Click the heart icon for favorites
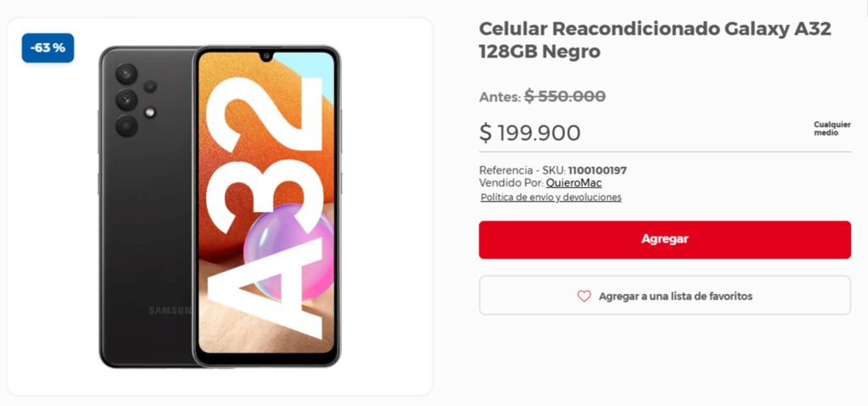Screen dimensions: 868x406 coord(584,297)
